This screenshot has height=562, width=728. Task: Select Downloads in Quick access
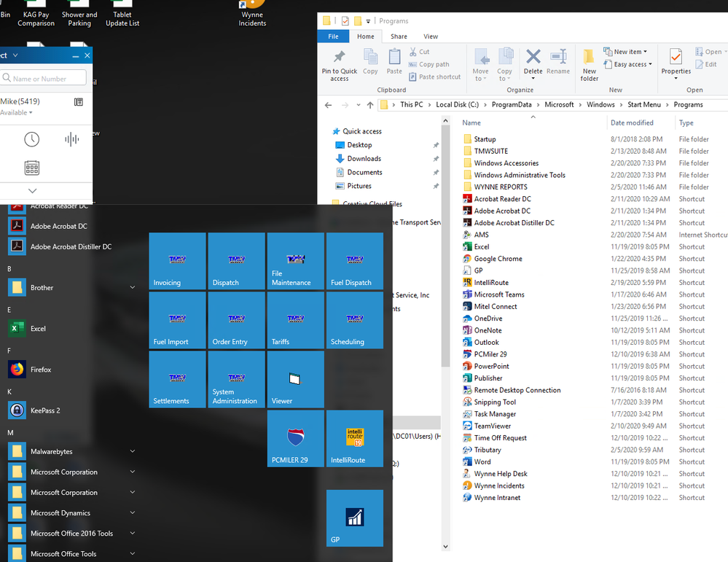click(364, 158)
